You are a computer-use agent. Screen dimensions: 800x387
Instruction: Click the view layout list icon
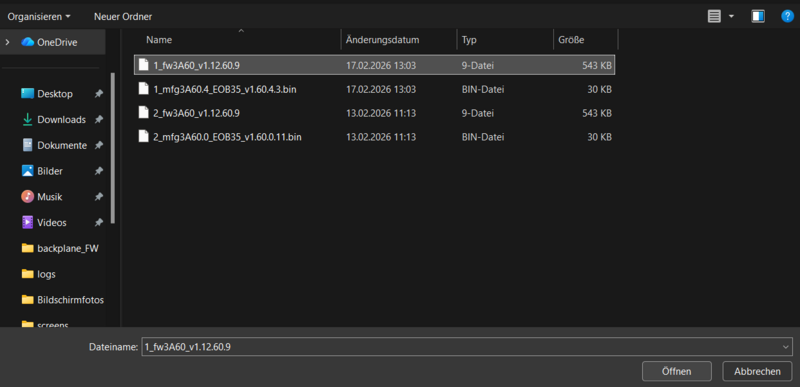point(714,16)
